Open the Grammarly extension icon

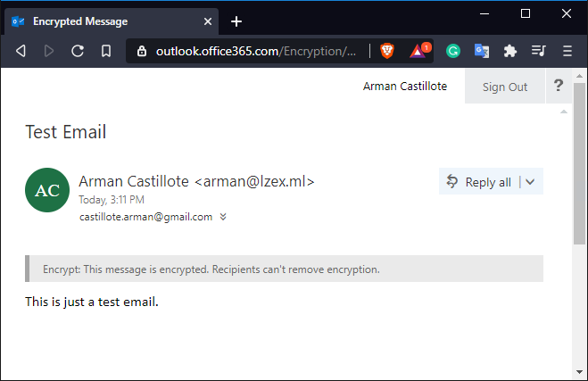click(453, 51)
